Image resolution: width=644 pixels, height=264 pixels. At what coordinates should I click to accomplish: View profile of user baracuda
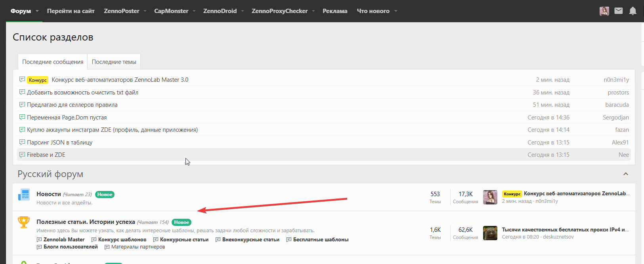coord(617,105)
